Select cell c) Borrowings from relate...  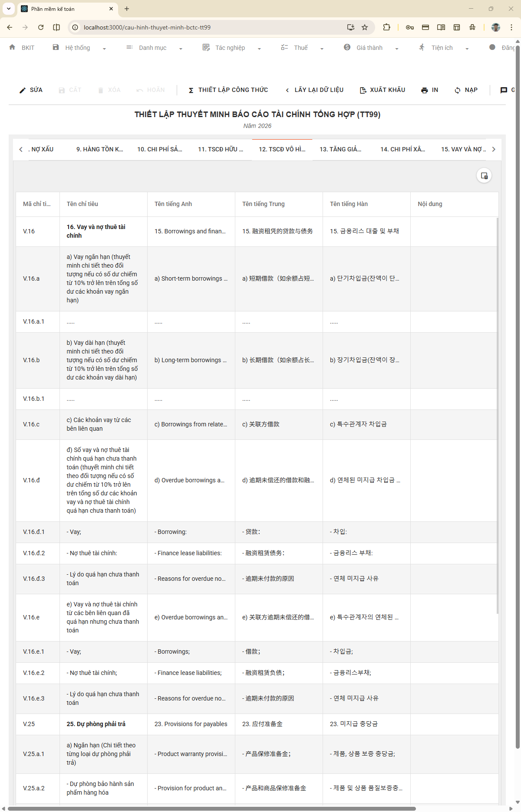[x=191, y=424]
